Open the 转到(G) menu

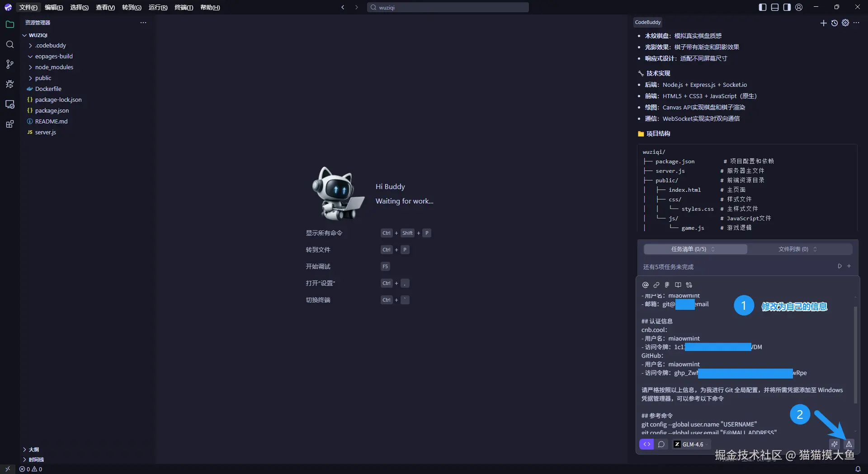pos(132,7)
